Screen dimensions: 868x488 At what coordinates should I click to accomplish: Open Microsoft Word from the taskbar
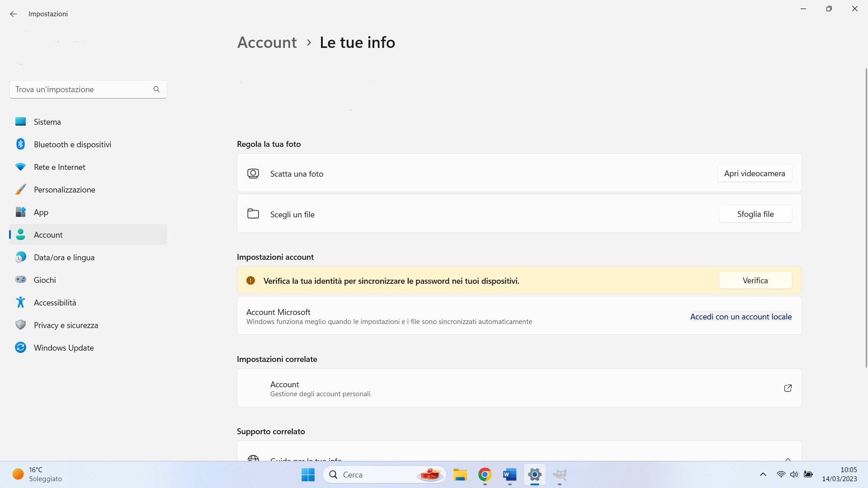509,475
